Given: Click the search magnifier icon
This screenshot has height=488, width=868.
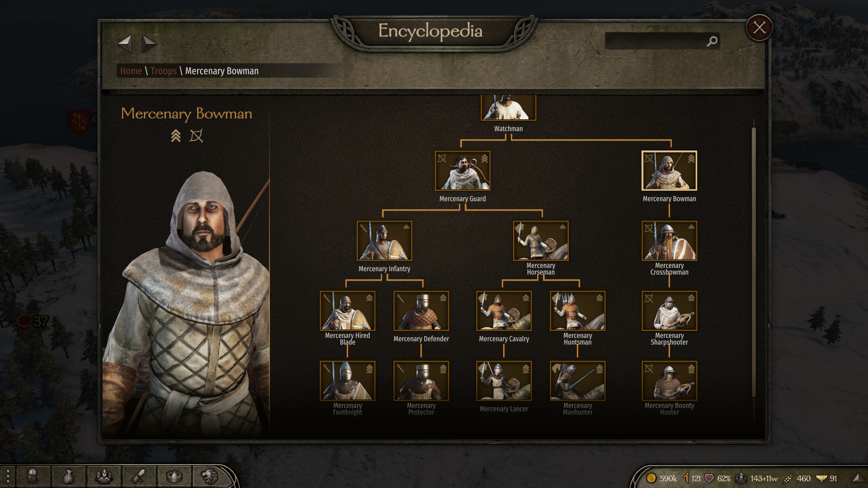Looking at the screenshot, I should tap(712, 41).
